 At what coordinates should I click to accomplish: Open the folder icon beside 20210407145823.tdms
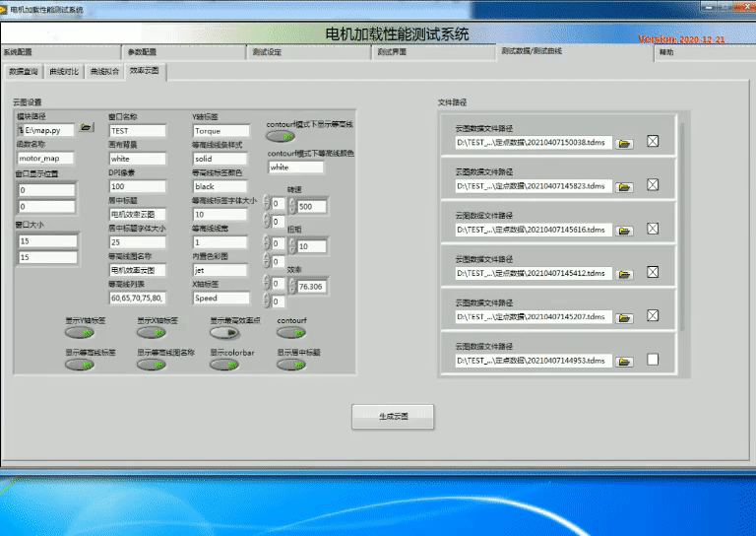coord(623,186)
